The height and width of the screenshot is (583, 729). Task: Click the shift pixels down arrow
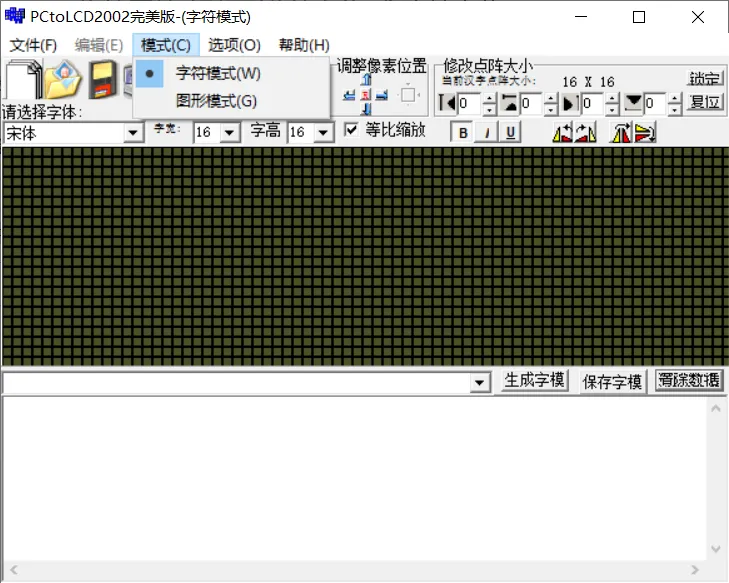click(x=366, y=110)
